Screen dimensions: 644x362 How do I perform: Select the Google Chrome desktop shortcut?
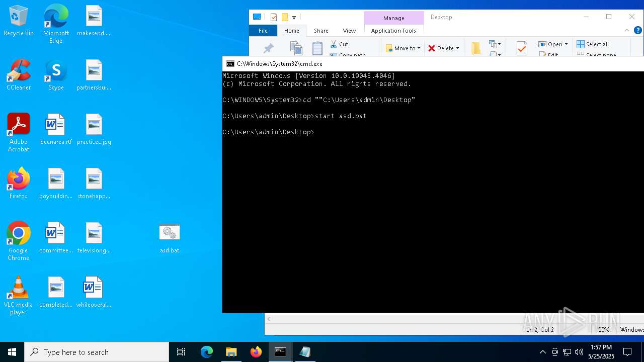19,241
